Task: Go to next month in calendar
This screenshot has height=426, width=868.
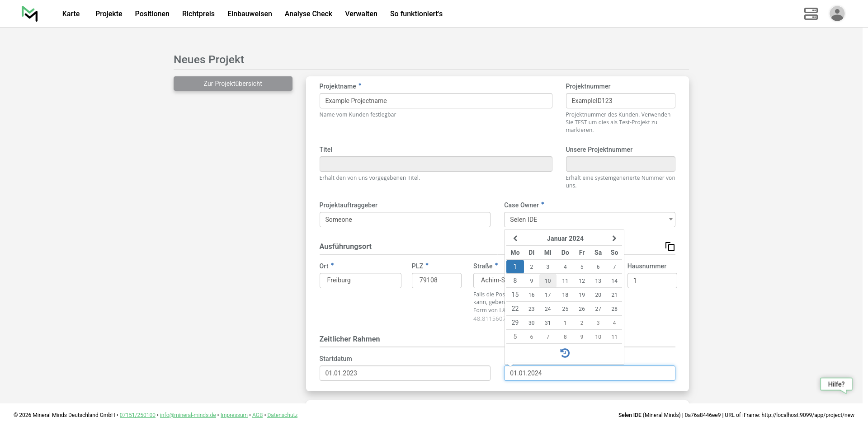Action: pos(614,239)
